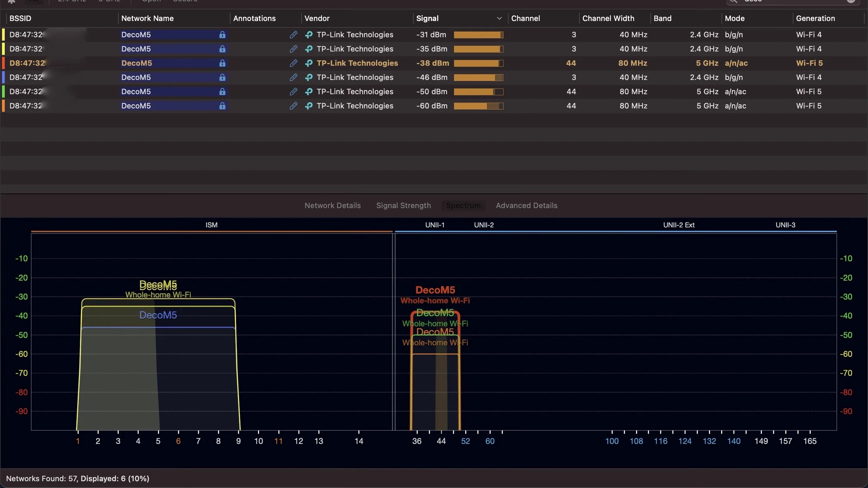Click the Vendor column header
Viewport: 868px width, 488px height.
(x=317, y=18)
